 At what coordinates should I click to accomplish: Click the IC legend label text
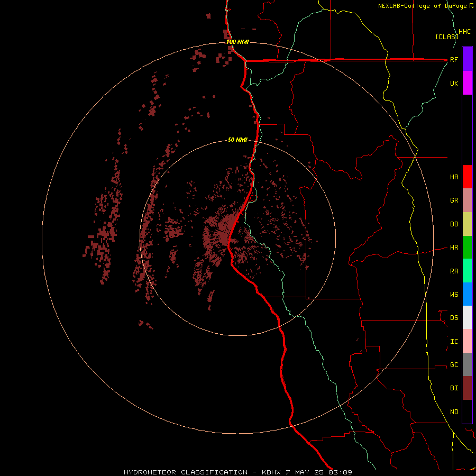pyautogui.click(x=454, y=341)
